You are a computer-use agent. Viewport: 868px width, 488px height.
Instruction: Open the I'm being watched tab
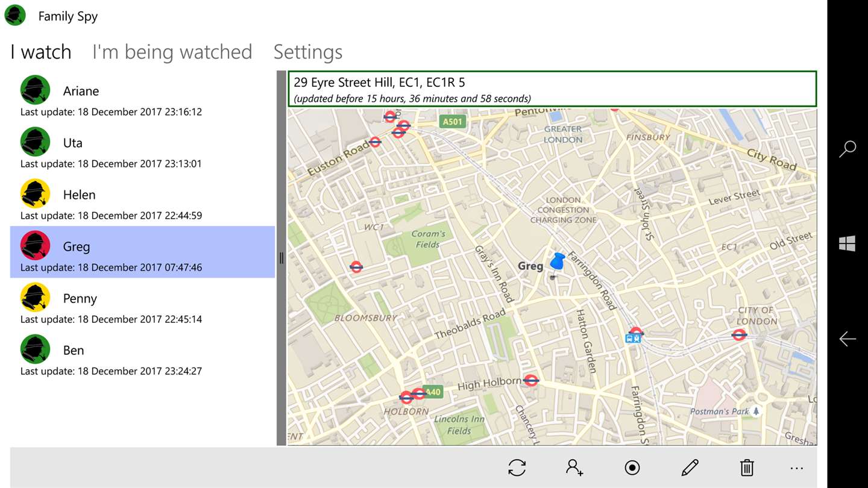click(x=172, y=52)
